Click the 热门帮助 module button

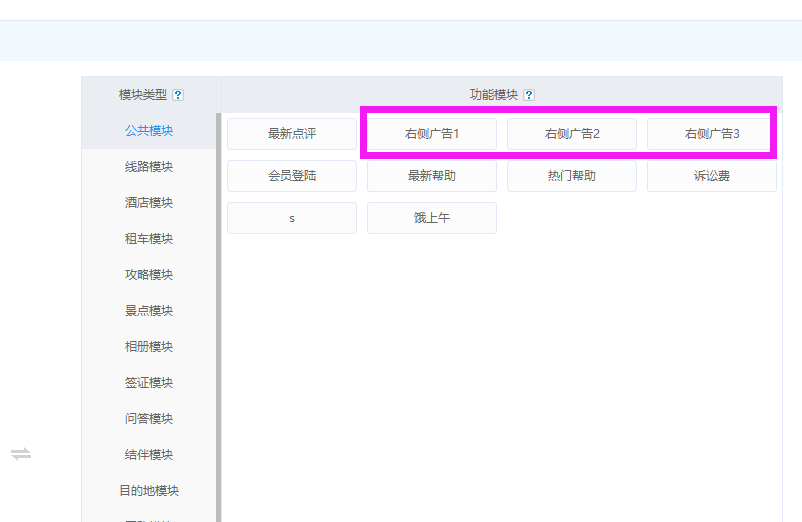point(572,176)
